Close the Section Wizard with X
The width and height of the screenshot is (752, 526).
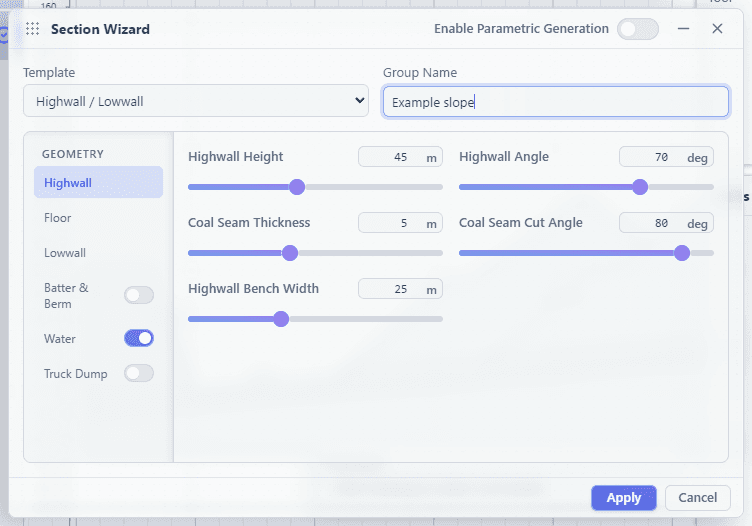click(x=717, y=29)
